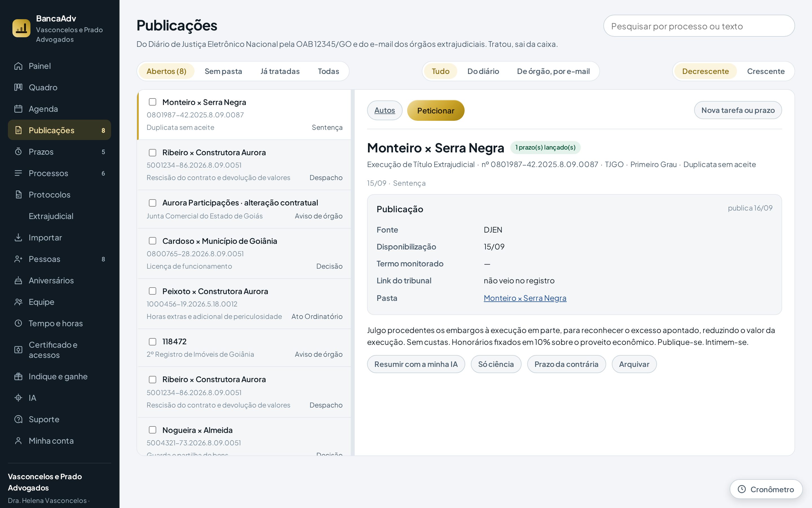Open Painel via its home icon

pos(18,66)
